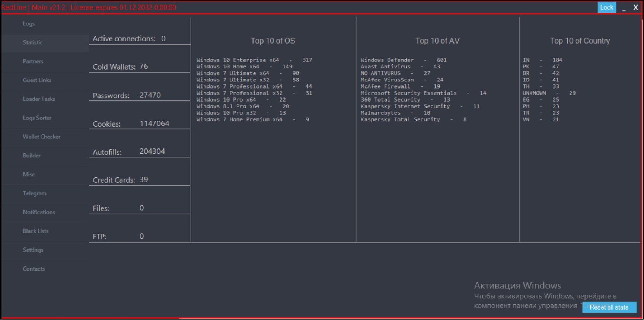Go to Notifications in sidebar
Image resolution: width=644 pixels, height=320 pixels.
pyautogui.click(x=39, y=212)
